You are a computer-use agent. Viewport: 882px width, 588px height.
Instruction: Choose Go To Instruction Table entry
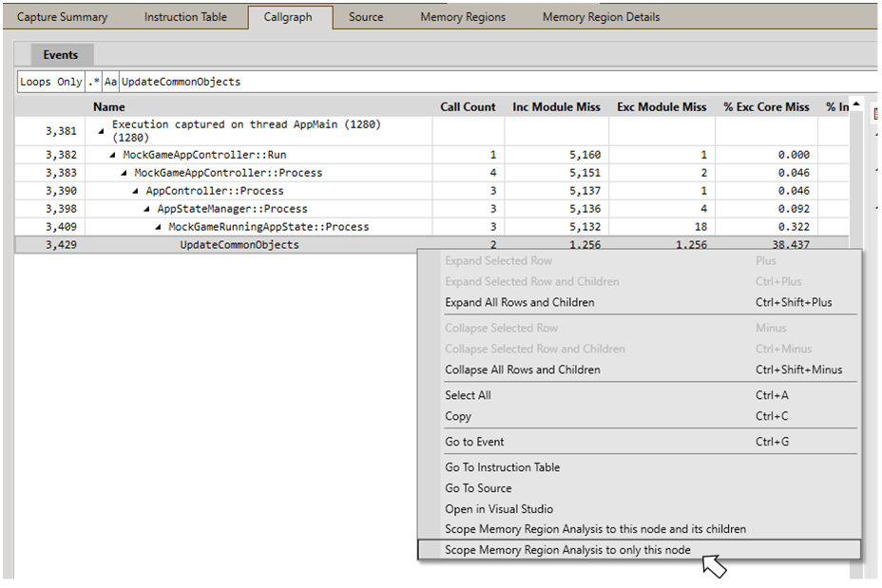click(x=639, y=467)
